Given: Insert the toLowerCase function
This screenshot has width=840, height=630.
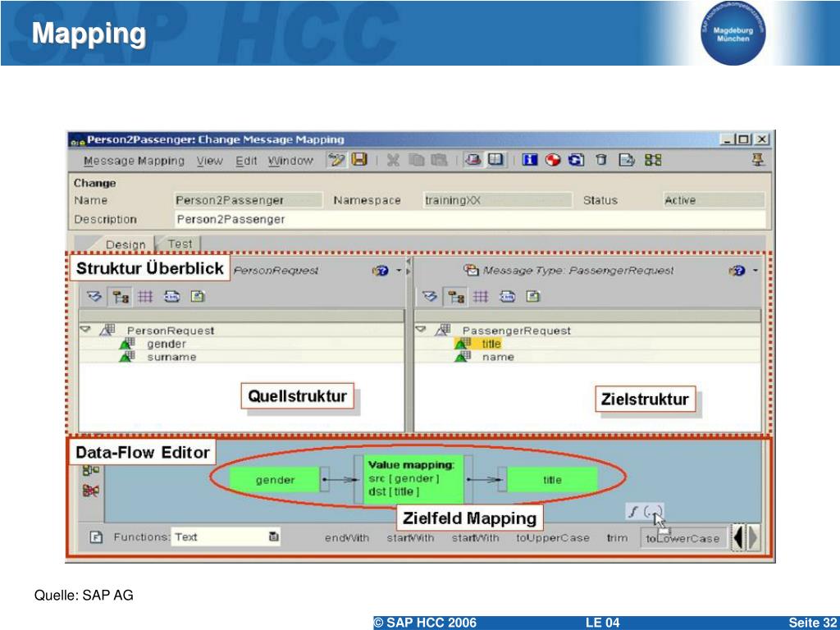Looking at the screenshot, I should [683, 538].
